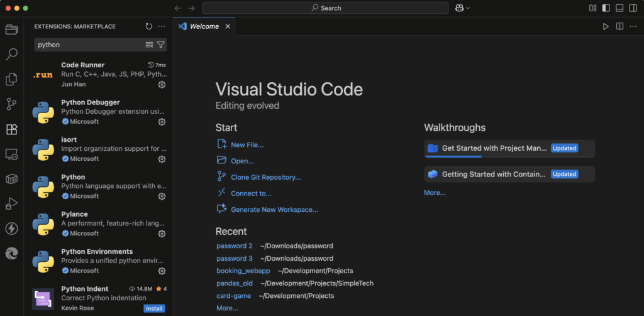Image resolution: width=644 pixels, height=316 pixels.
Task: Toggle primary sidebar visibility
Action: pyautogui.click(x=606, y=8)
